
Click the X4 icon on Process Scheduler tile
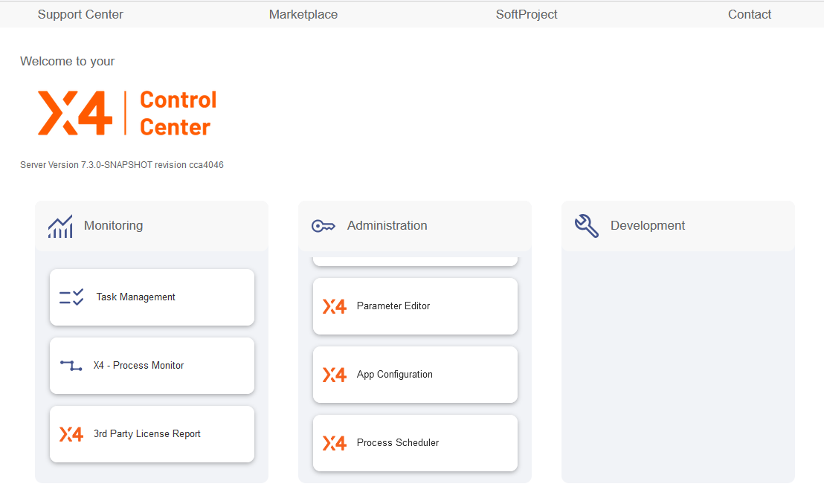[335, 443]
